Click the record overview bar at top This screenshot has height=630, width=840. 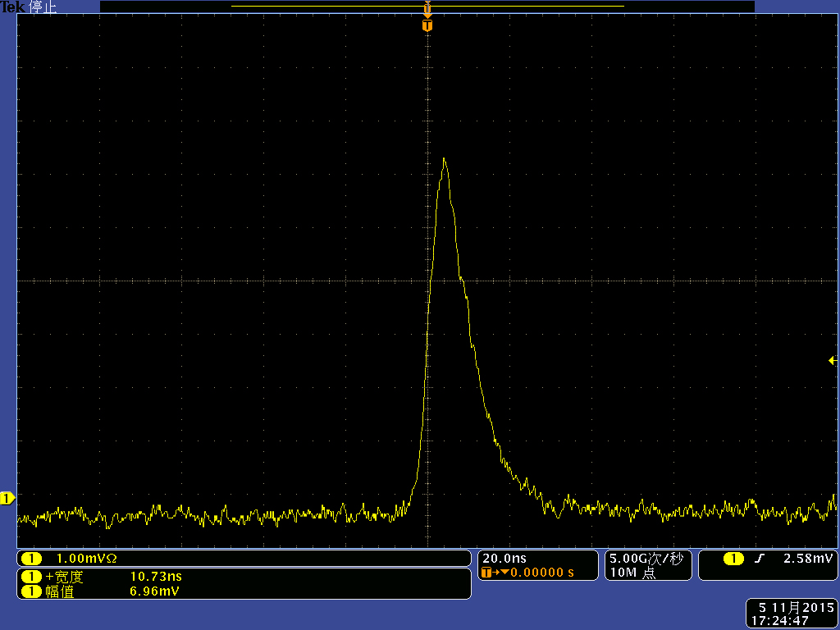(427, 7)
